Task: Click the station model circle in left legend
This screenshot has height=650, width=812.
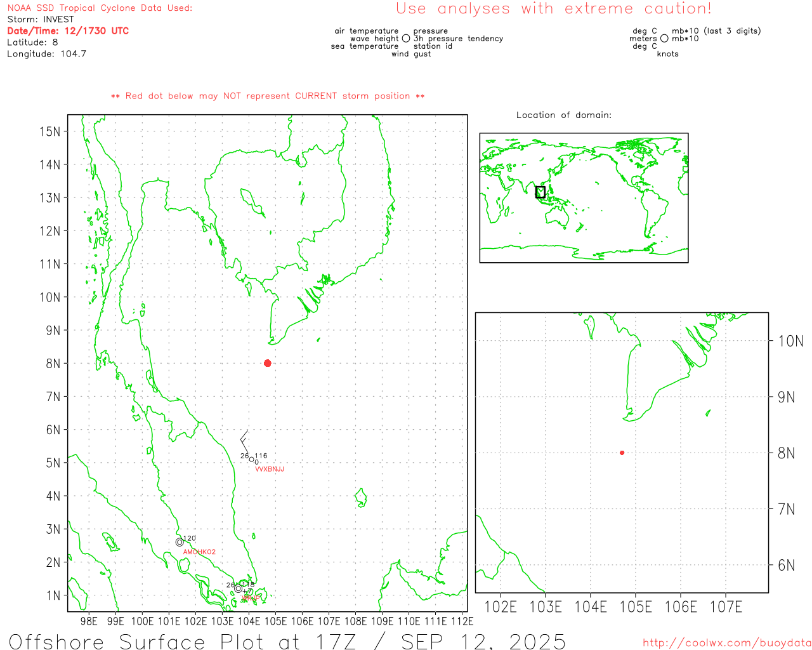Action: click(x=406, y=39)
